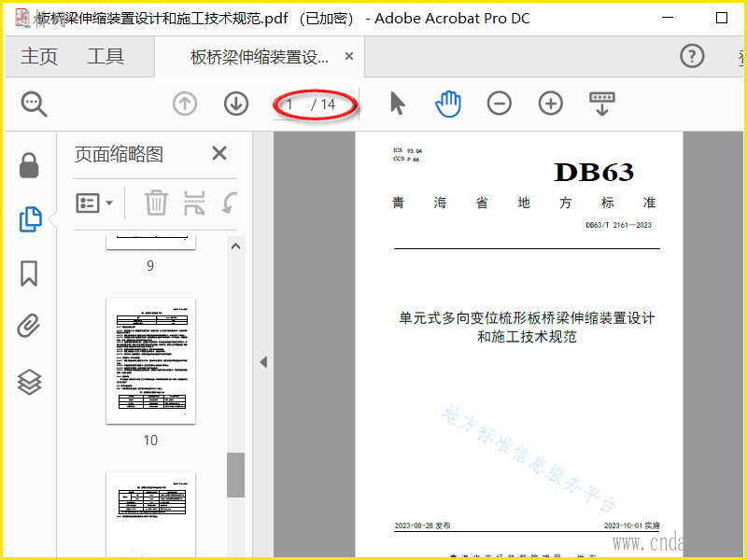
Task: Click thumbnail scrollbar up arrow
Action: (235, 246)
